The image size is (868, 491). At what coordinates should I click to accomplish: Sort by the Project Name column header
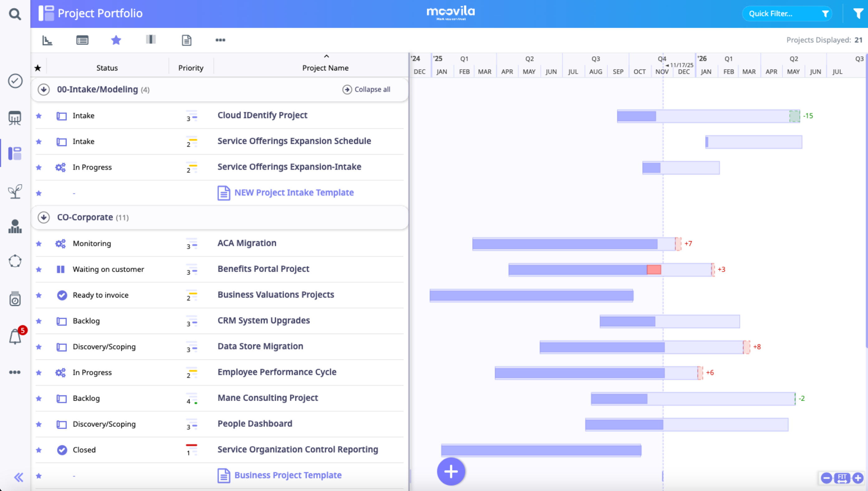pyautogui.click(x=325, y=68)
